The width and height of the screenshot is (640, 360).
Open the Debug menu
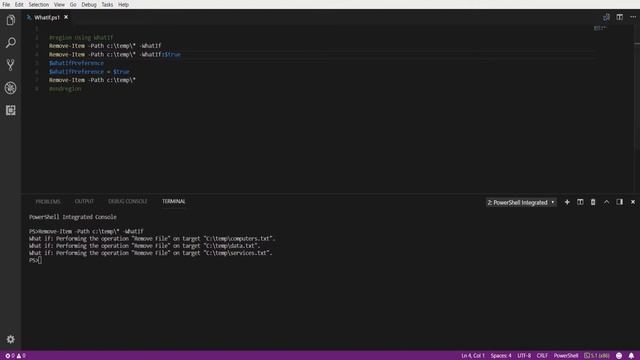[x=89, y=4]
